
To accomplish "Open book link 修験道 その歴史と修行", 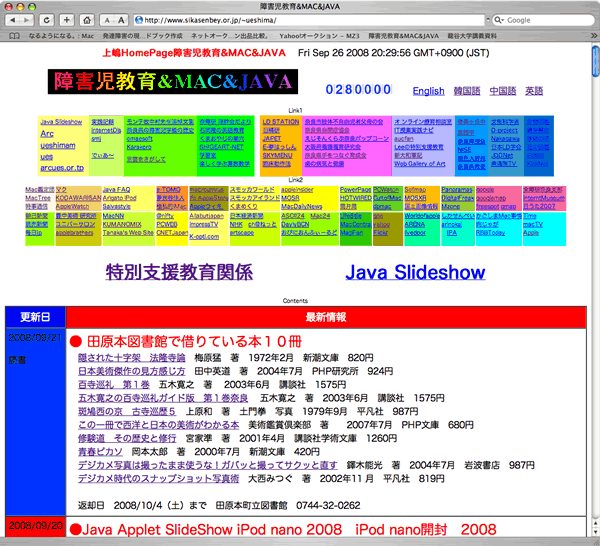I will [127, 438].
